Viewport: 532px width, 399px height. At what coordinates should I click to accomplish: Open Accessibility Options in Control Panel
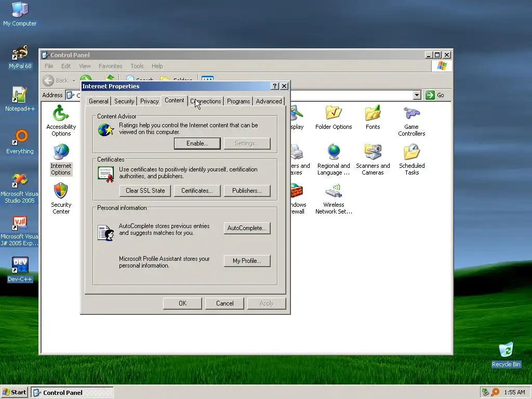click(61, 121)
